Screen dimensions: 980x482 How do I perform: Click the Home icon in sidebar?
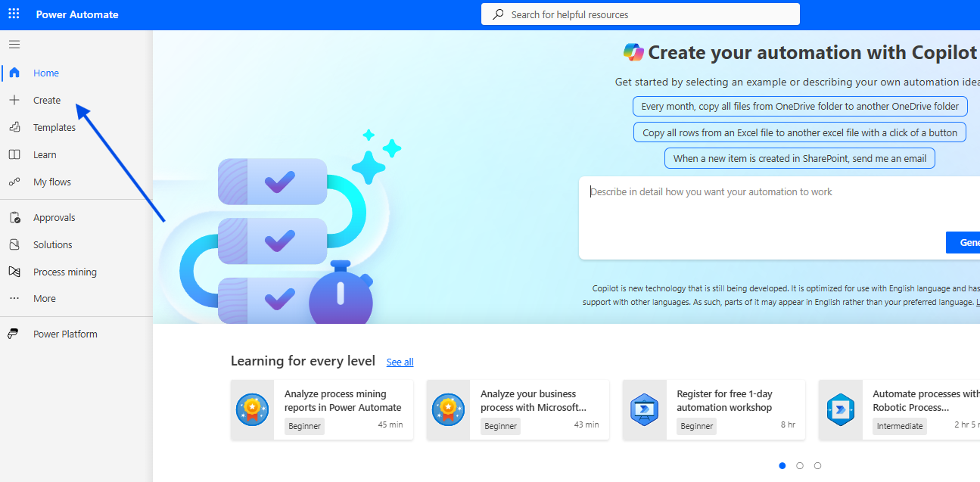[14, 73]
